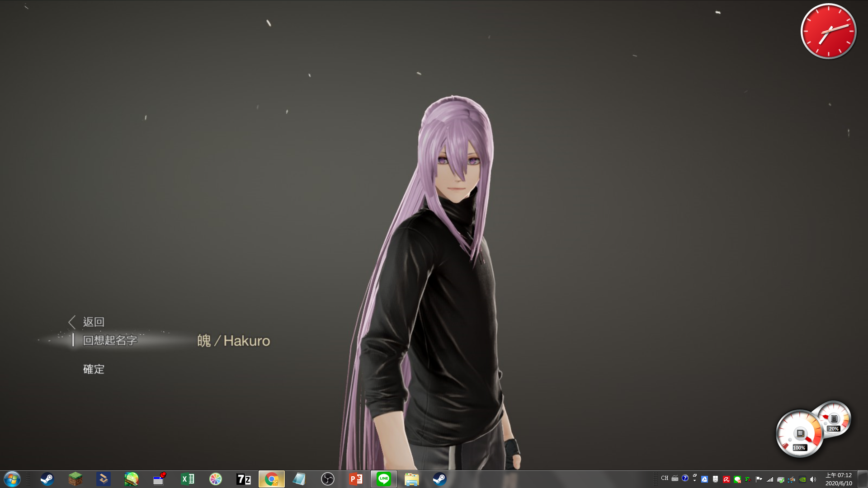The height and width of the screenshot is (488, 868).
Task: Click the CPU meter gadget showing 100%
Action: (x=799, y=434)
